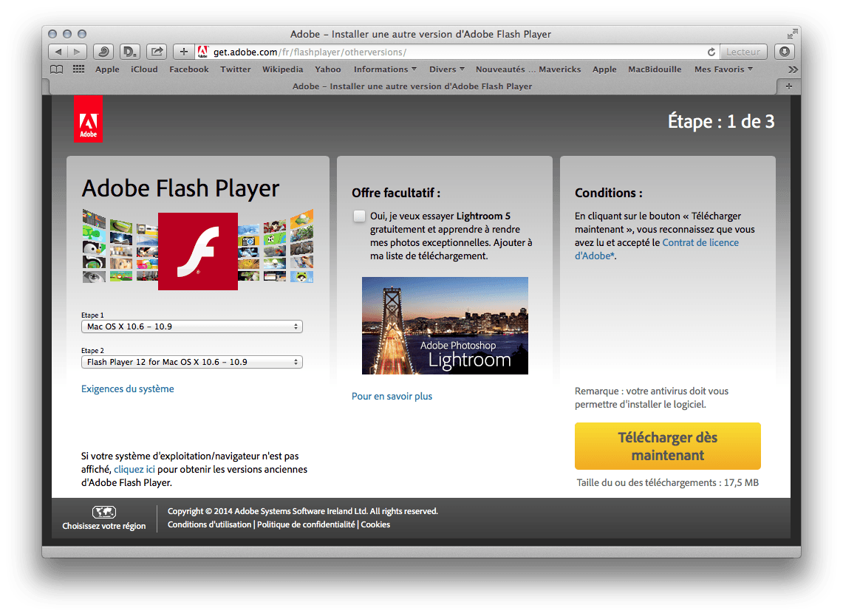Screen dimensions: 843x616
Task: Click the download size 17,5 MB text
Action: (x=667, y=483)
